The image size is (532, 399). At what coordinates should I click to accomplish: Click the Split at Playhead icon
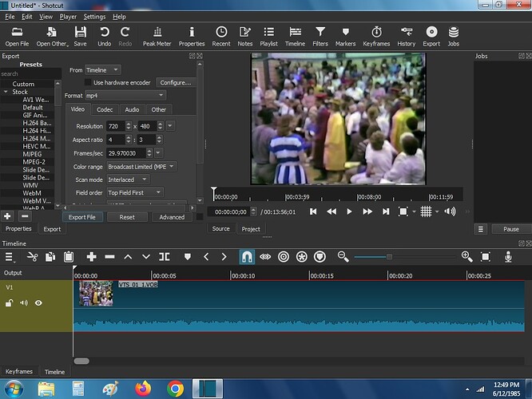(165, 257)
